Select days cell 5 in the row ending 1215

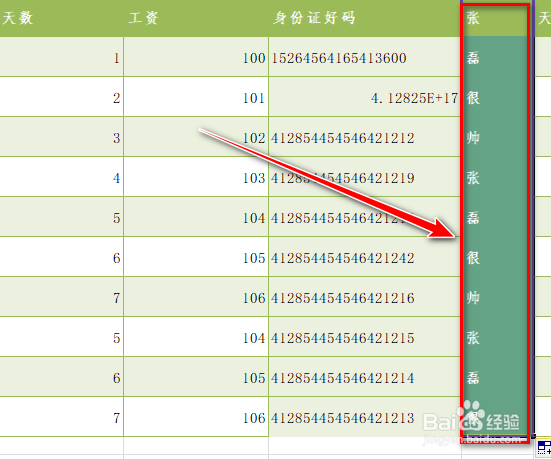pyautogui.click(x=61, y=337)
